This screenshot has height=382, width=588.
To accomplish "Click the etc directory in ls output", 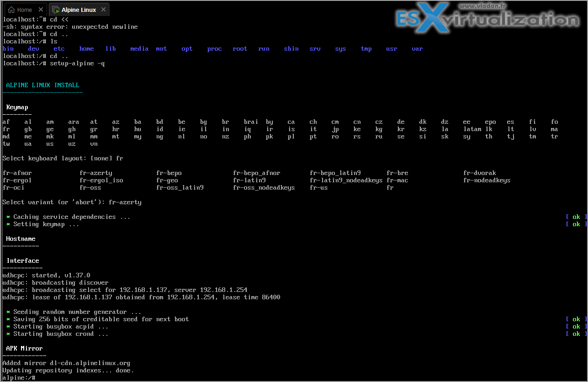I will 59,49.
